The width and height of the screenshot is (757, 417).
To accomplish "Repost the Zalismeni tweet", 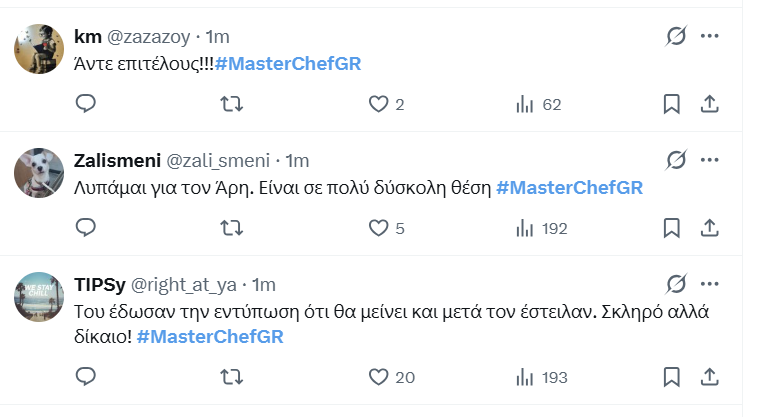I will tap(231, 228).
